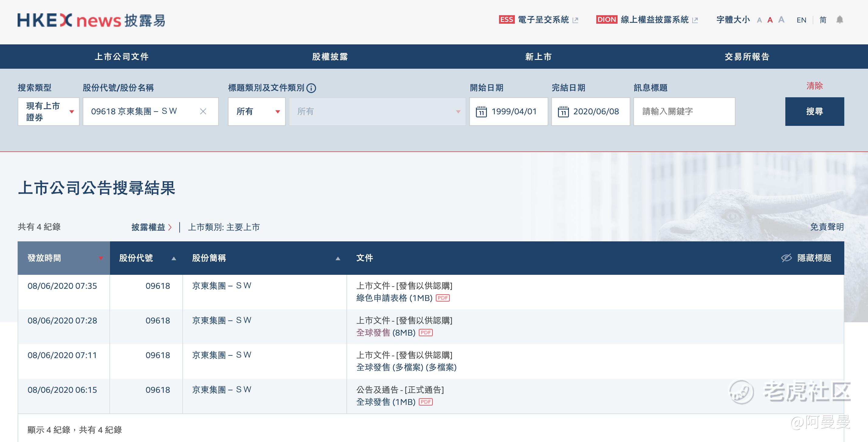Click the info icon beside 標題類別及文件類別
The height and width of the screenshot is (442, 868).
[x=311, y=88]
